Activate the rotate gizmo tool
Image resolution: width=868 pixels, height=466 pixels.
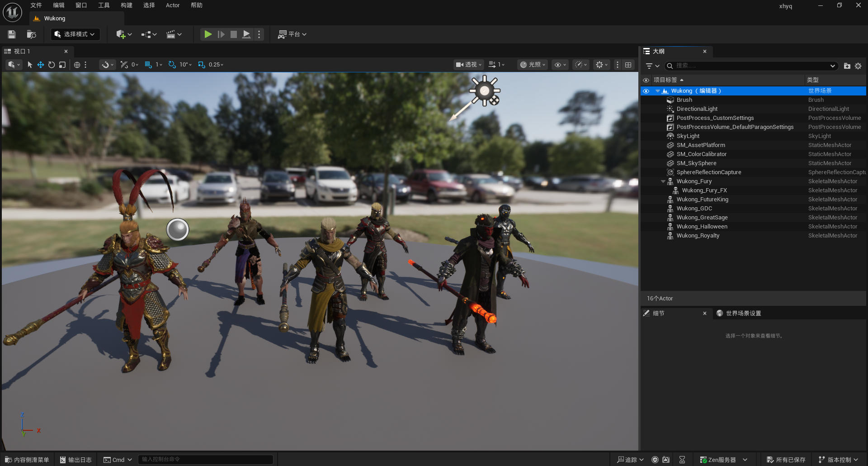52,65
